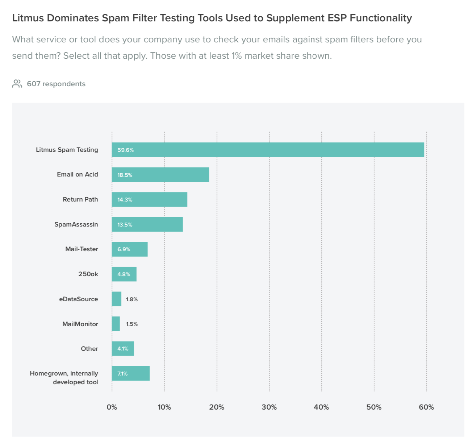Click the 10% x-axis tick label

164,407
